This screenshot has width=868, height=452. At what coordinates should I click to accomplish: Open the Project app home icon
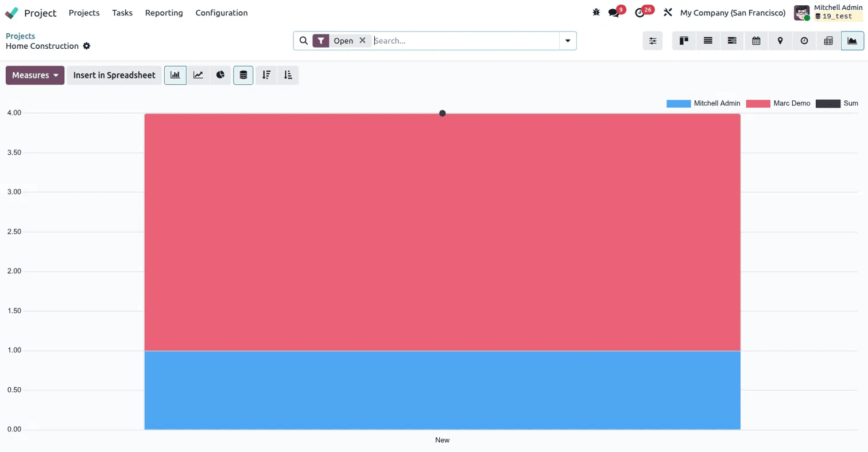(11, 13)
